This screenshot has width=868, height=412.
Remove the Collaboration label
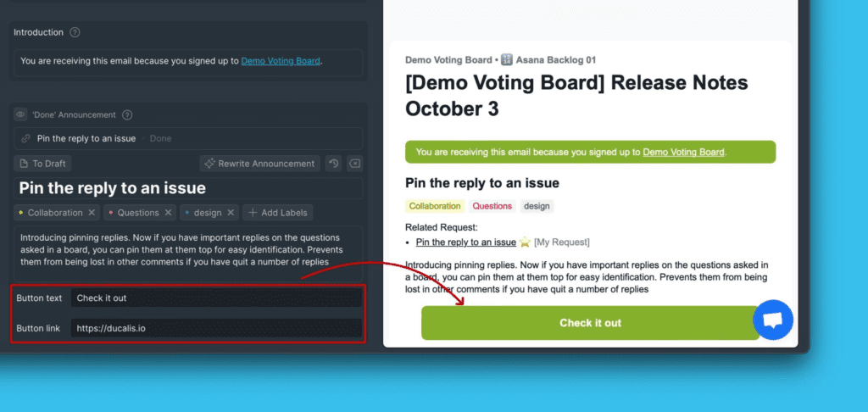(92, 213)
